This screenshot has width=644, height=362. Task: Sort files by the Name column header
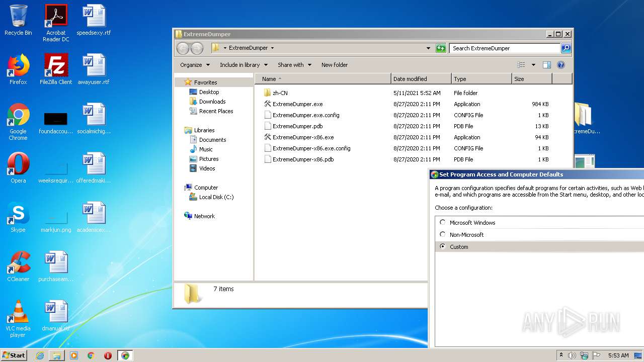(x=323, y=79)
